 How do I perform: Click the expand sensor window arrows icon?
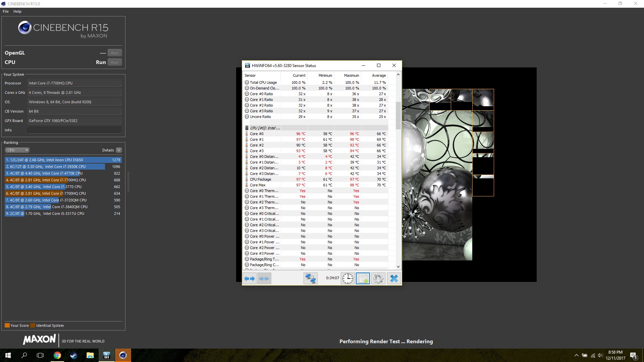tap(250, 279)
